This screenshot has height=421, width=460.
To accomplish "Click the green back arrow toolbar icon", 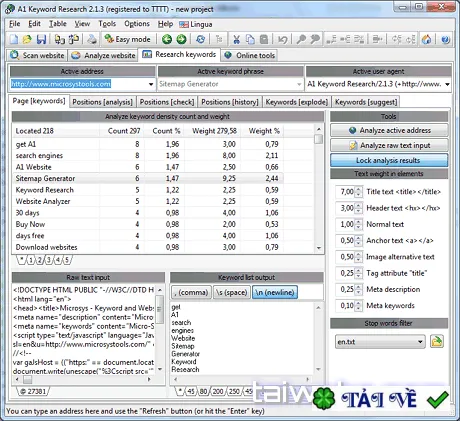I will pyautogui.click(x=167, y=40).
